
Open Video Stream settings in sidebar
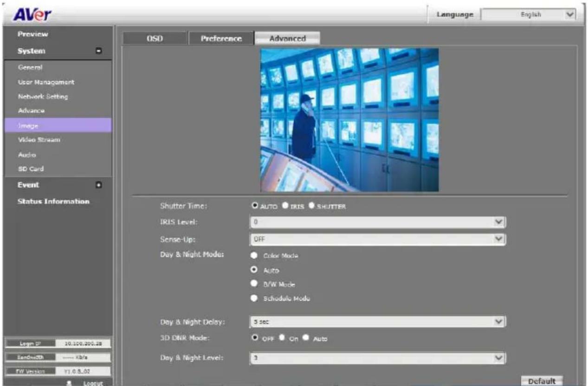pos(39,140)
